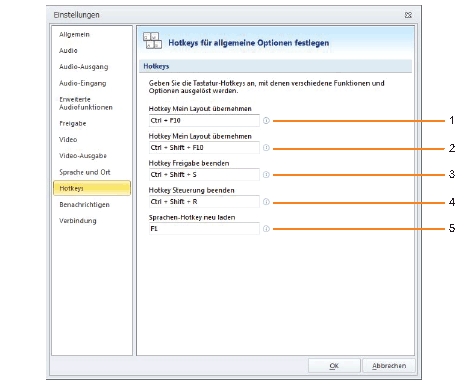The image size is (468, 385).
Task: Open the Freigabe settings category
Action: 73,123
